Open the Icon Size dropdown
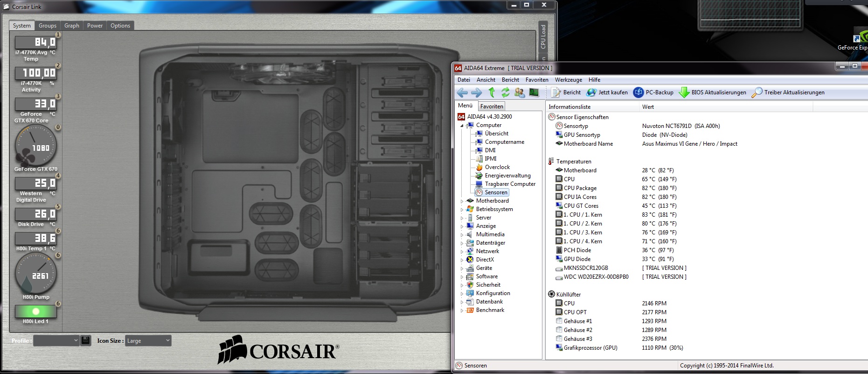This screenshot has height=374, width=868. click(148, 340)
